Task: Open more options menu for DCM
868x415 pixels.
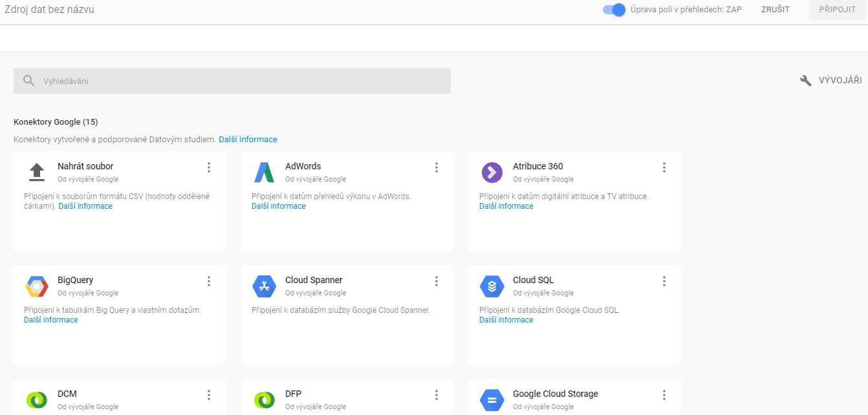Action: [x=209, y=395]
